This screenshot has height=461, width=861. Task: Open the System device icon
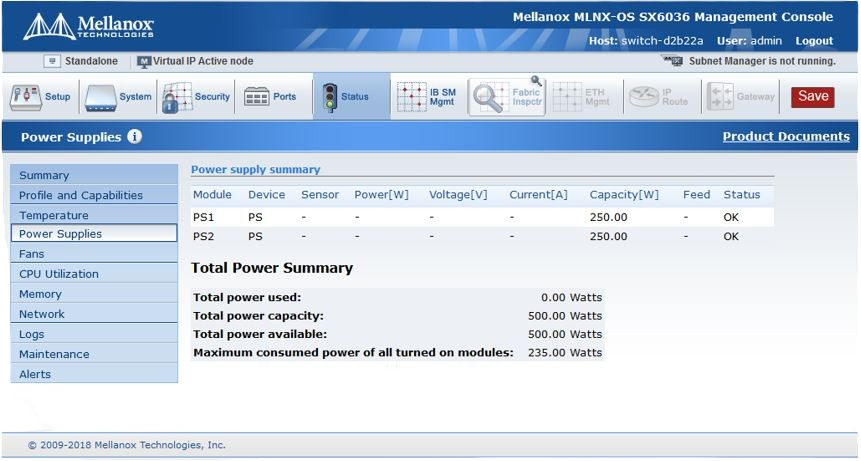(x=100, y=98)
